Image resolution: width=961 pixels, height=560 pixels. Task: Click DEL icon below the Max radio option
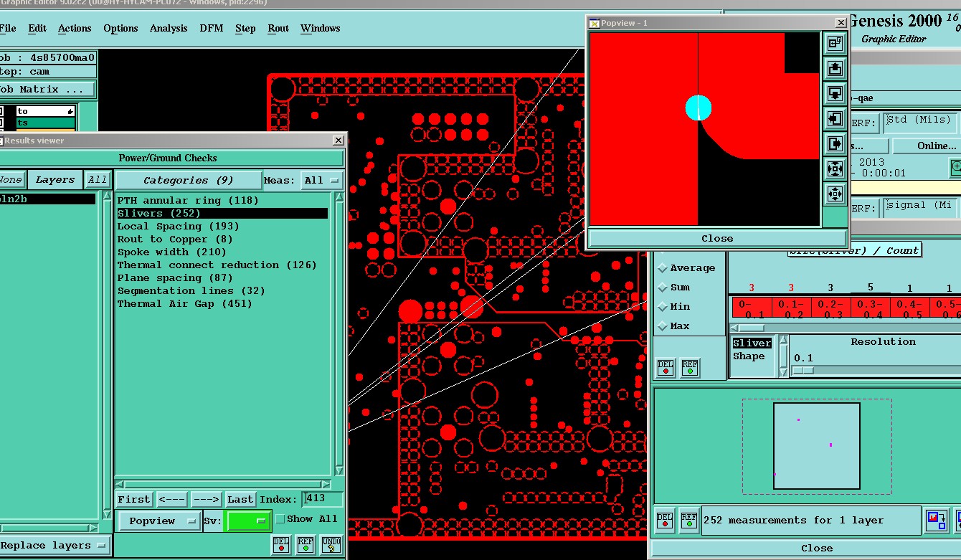[x=666, y=368]
